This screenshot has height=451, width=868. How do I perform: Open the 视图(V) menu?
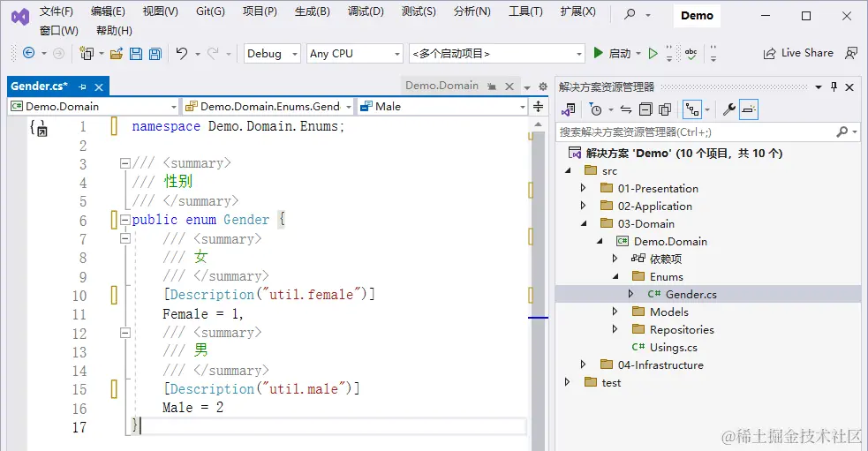tap(161, 11)
